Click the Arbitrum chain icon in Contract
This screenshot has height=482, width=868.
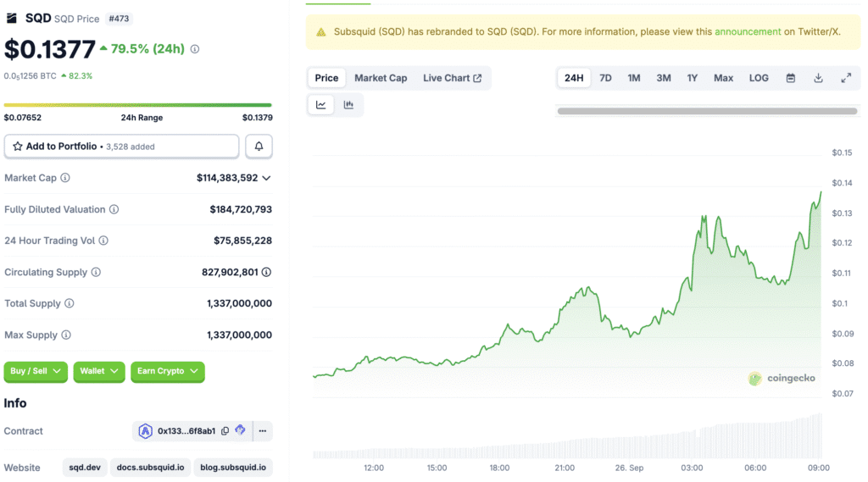tap(145, 431)
